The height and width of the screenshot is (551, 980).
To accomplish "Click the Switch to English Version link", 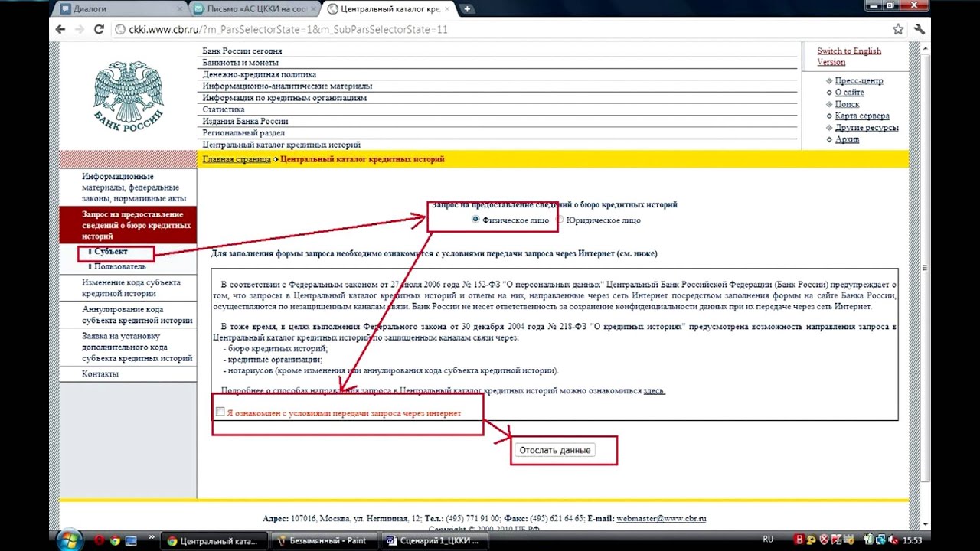I will click(x=849, y=57).
